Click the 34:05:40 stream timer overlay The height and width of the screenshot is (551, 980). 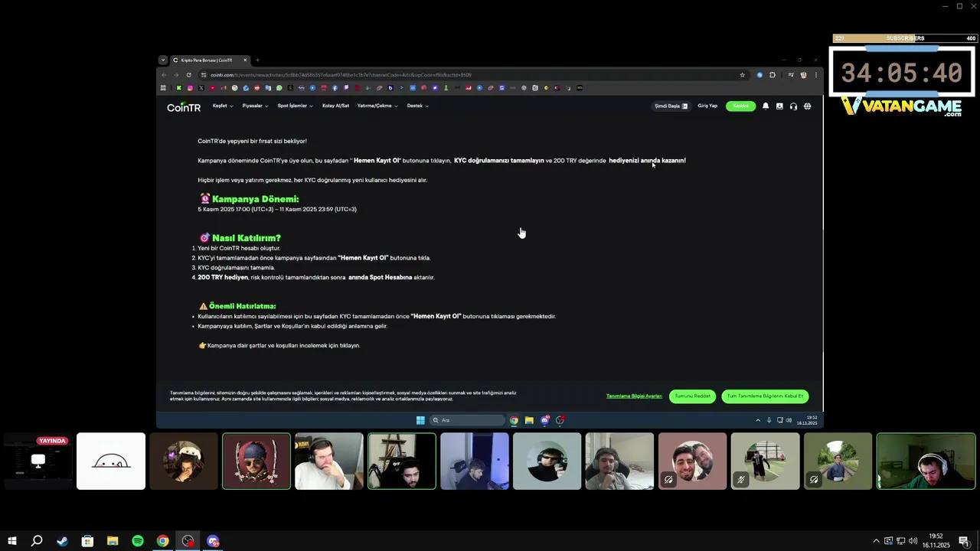point(902,73)
